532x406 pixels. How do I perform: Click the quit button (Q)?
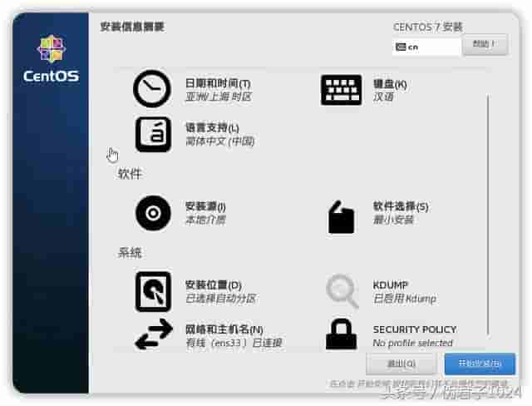(x=401, y=364)
